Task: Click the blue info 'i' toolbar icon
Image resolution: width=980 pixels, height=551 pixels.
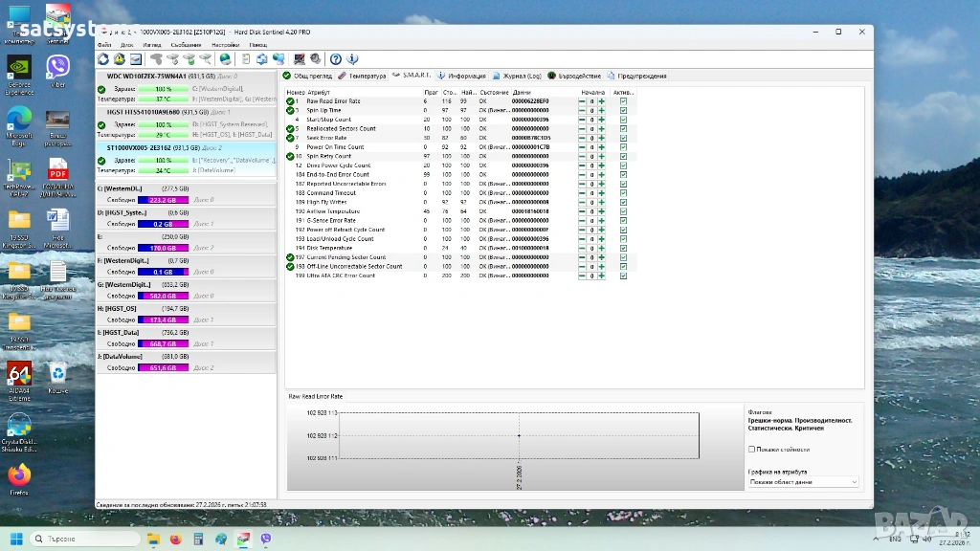Action: coord(352,59)
